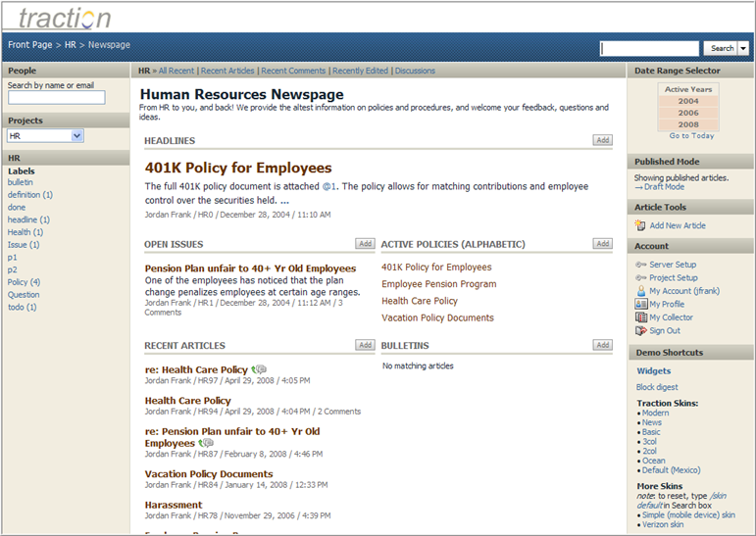756x536 pixels.
Task: Click the My Collector icon
Action: click(640, 317)
